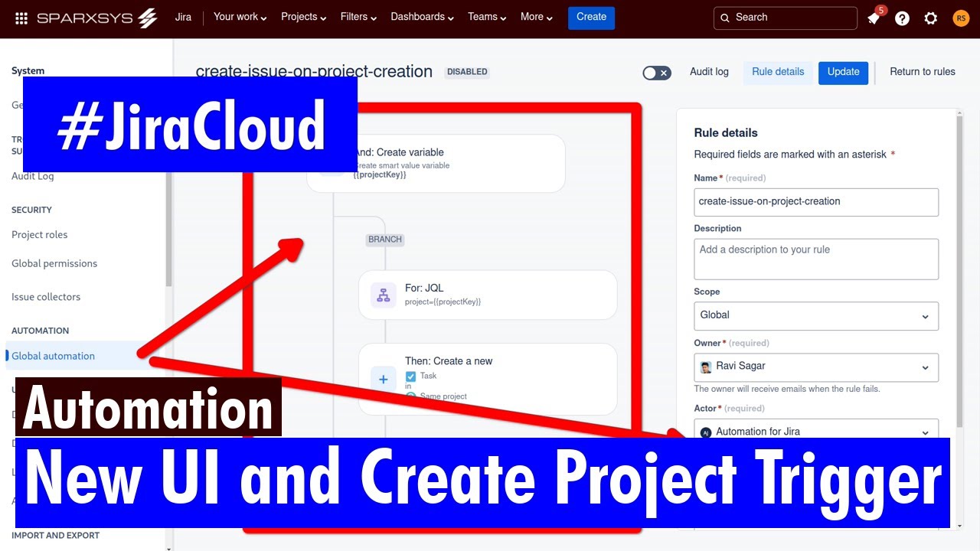Select the For: JQL branch component
This screenshot has height=551, width=980.
[488, 295]
